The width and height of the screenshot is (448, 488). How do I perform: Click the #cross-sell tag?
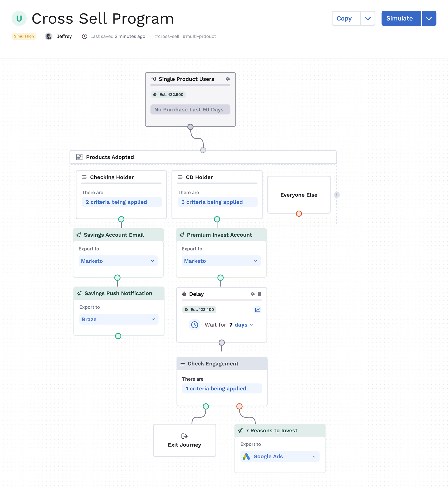[167, 36]
